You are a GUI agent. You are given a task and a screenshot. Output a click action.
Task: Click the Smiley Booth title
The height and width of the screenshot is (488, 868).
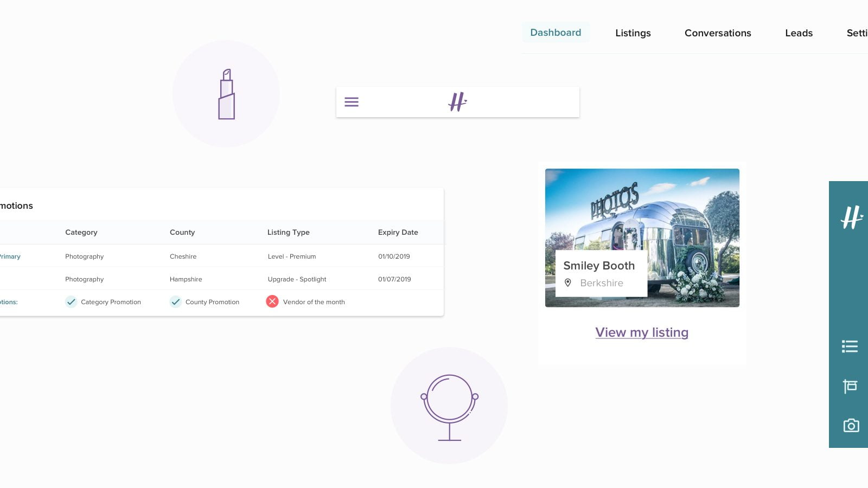[599, 266]
